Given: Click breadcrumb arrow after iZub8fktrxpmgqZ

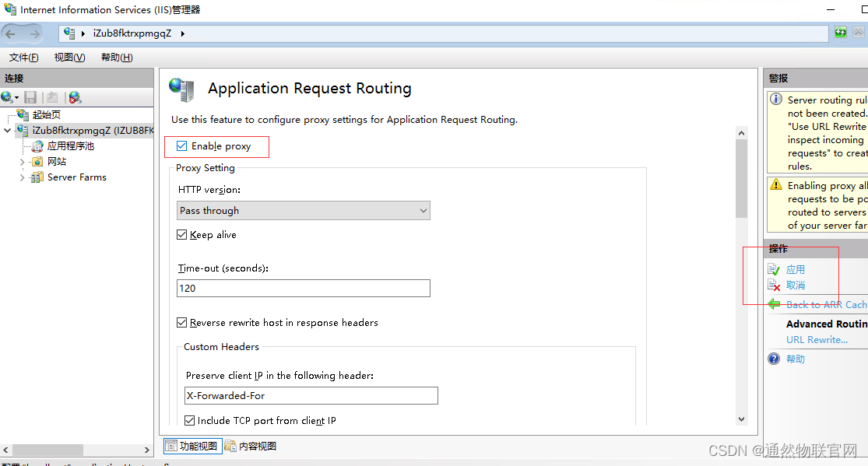Looking at the screenshot, I should point(182,33).
